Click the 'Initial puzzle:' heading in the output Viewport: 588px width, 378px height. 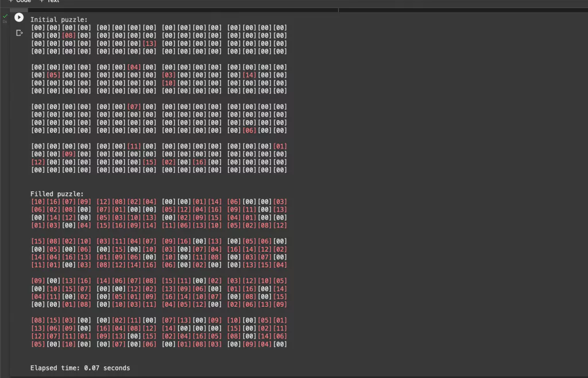[x=59, y=20]
